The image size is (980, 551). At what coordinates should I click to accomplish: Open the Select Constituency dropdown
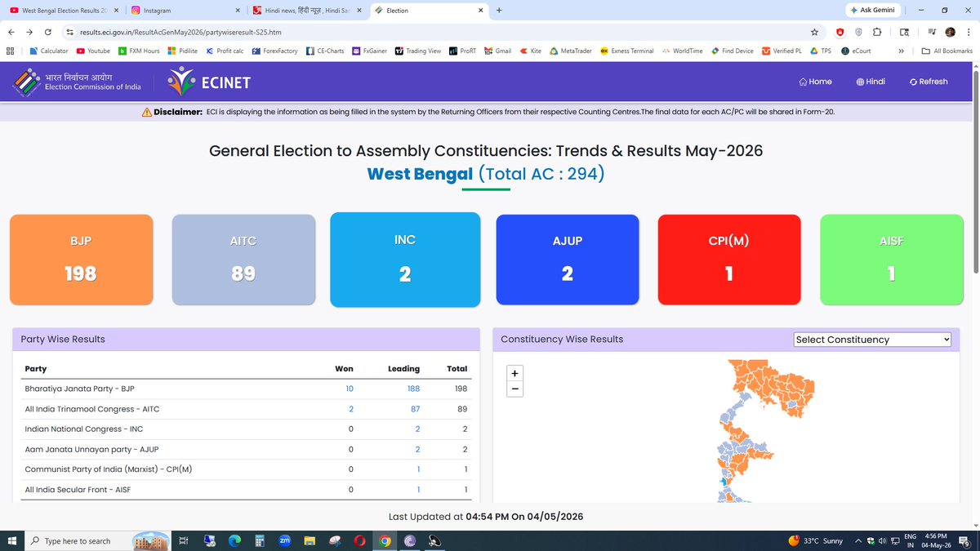click(873, 340)
